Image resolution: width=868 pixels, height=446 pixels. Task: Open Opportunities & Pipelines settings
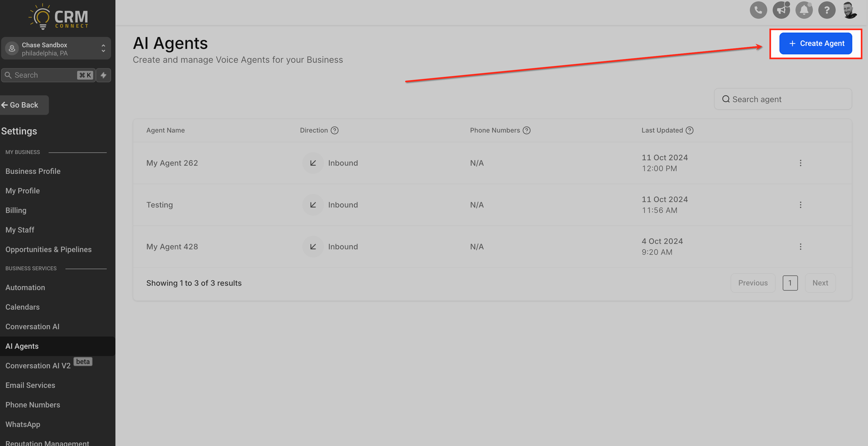tap(49, 249)
